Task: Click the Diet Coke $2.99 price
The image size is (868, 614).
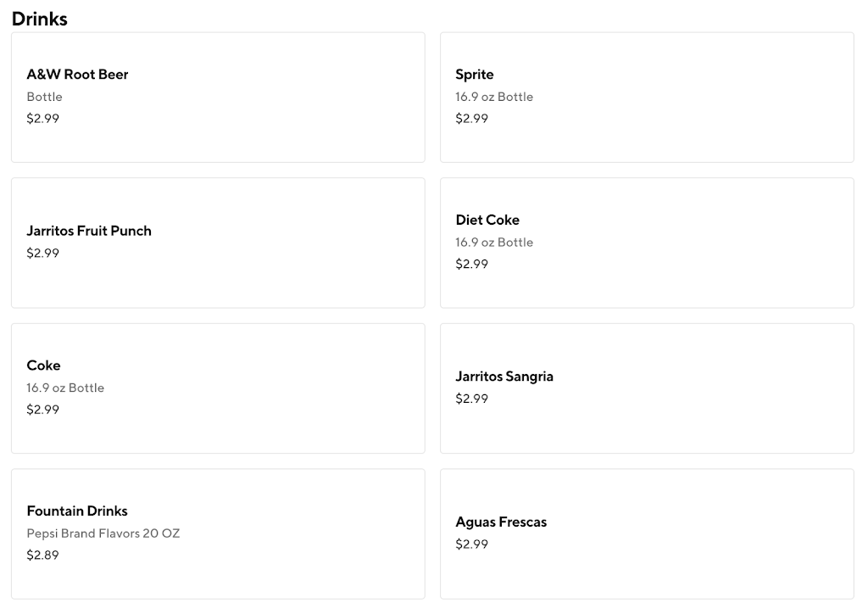Action: tap(471, 264)
